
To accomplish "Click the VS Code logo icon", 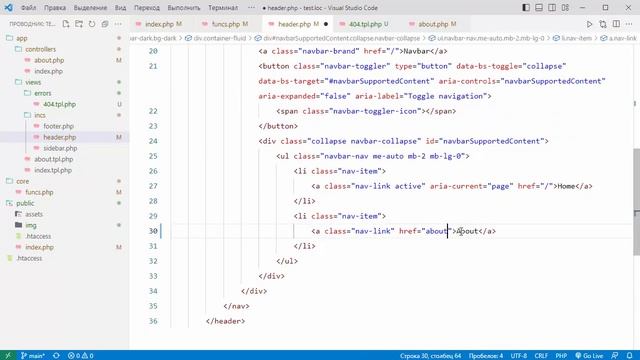I will pos(9,8).
